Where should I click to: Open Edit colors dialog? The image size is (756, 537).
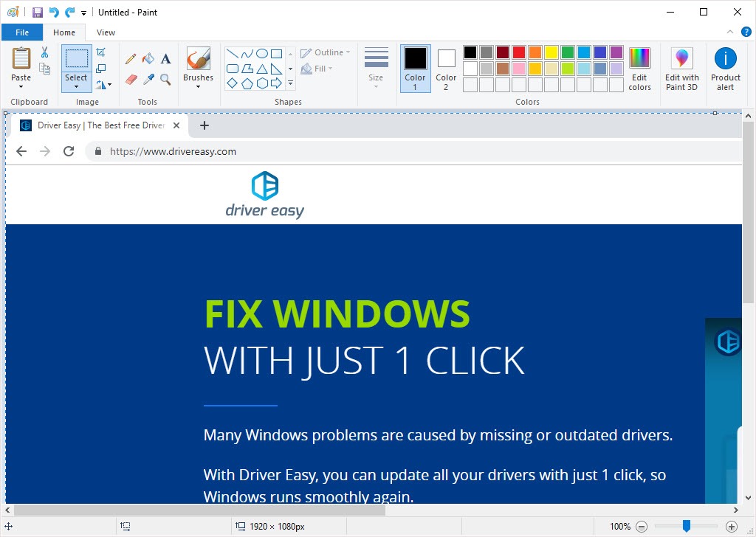[x=639, y=68]
